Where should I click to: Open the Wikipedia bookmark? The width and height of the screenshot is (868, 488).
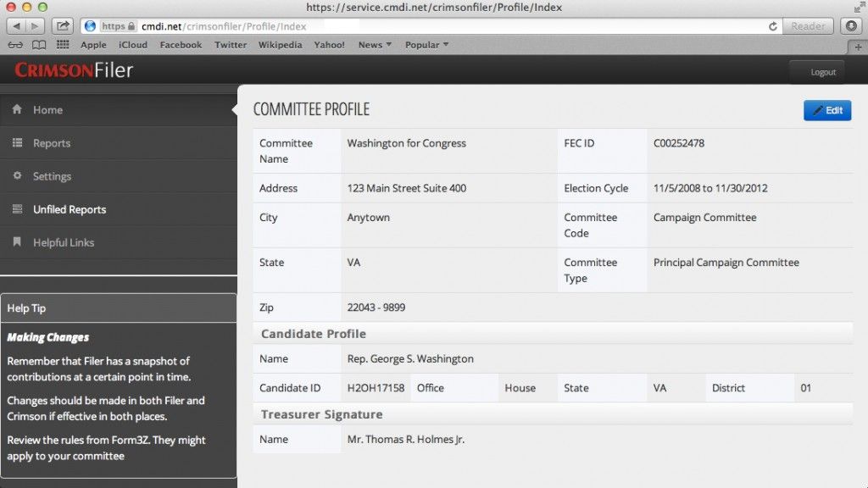coord(280,45)
